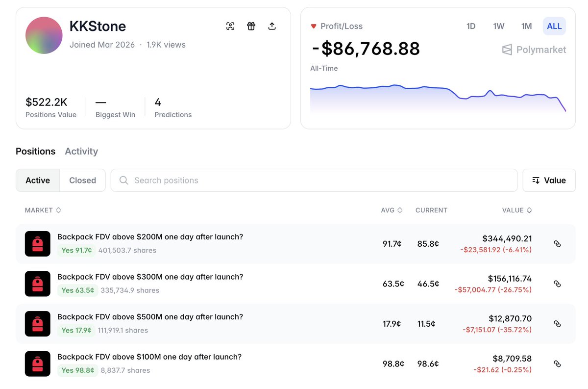The height and width of the screenshot is (389, 588).
Task: Copy link icon for $100M position
Action: tap(557, 364)
